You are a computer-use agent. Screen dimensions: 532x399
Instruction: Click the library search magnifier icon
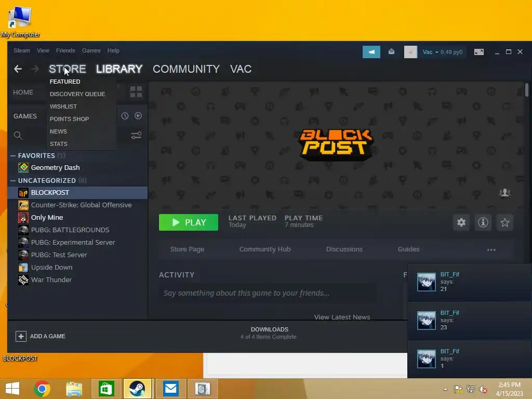[18, 136]
